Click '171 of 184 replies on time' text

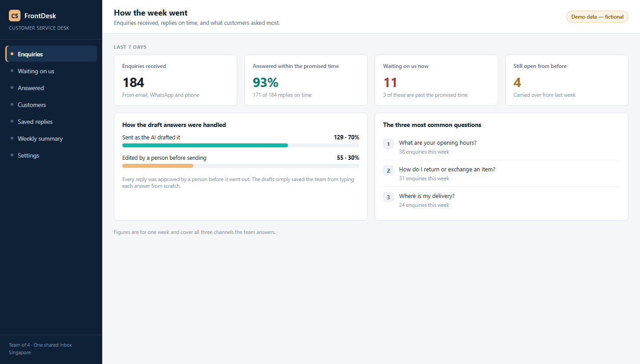pos(282,95)
